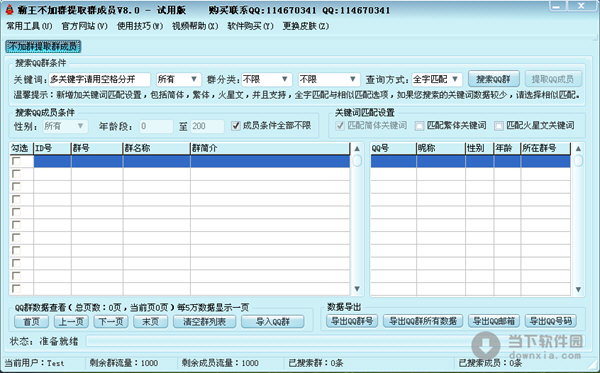
Task: Open the 常用工具(U) menu
Action: point(29,26)
